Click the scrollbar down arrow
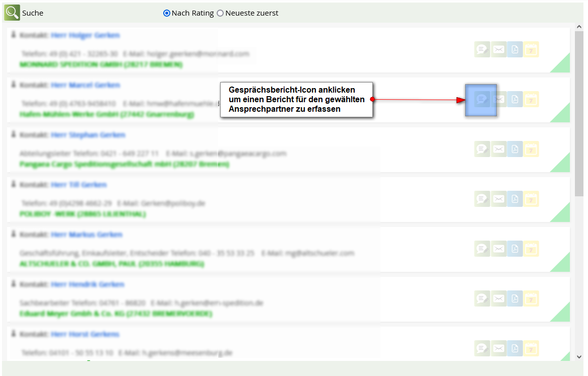Viewport: 588px width, 376px height. [x=579, y=356]
